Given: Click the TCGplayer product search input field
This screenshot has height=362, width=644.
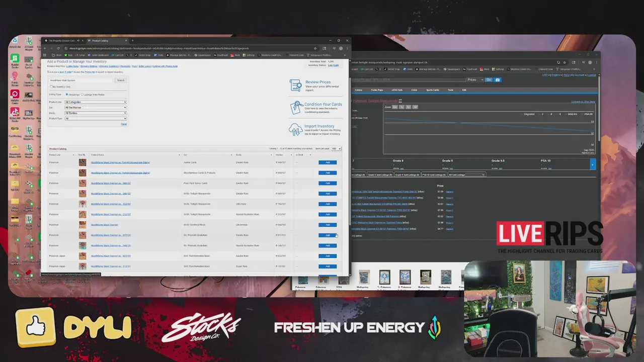Looking at the screenshot, I should (x=81, y=80).
